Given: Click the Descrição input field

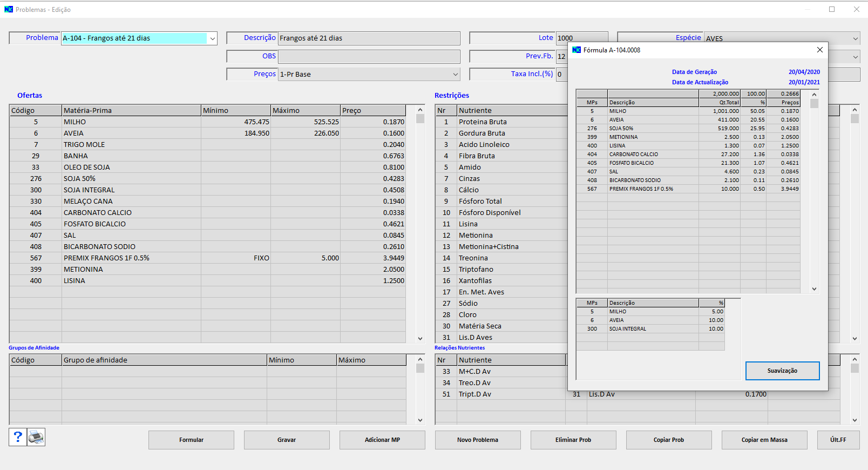Looking at the screenshot, I should tap(369, 38).
